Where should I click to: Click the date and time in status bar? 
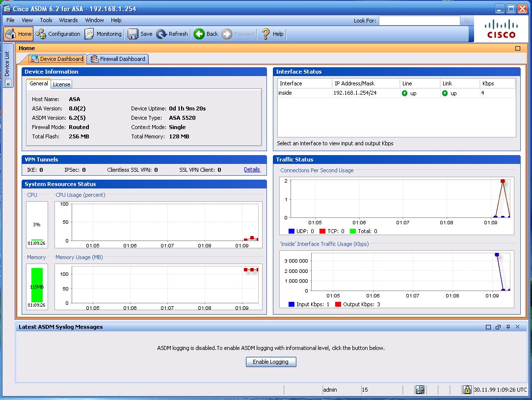[500, 390]
